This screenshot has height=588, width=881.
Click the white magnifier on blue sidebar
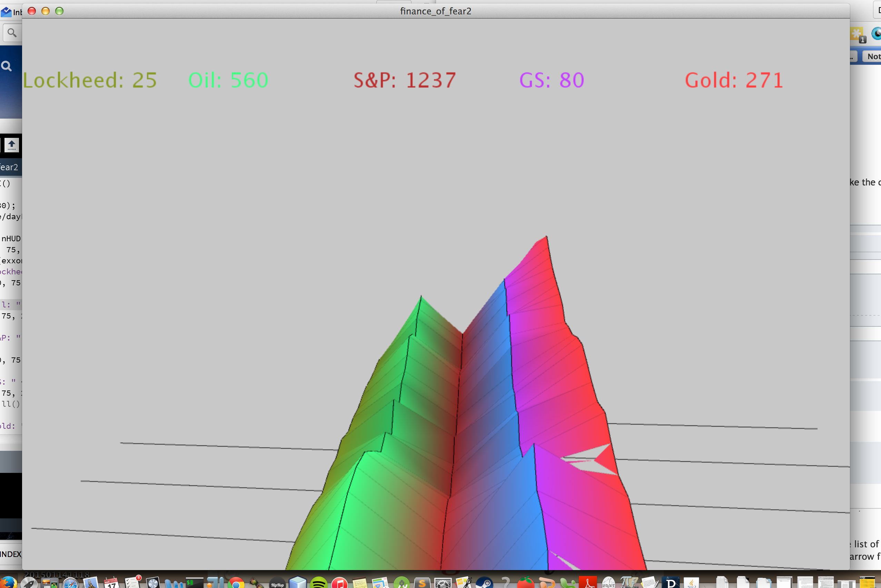(6, 67)
